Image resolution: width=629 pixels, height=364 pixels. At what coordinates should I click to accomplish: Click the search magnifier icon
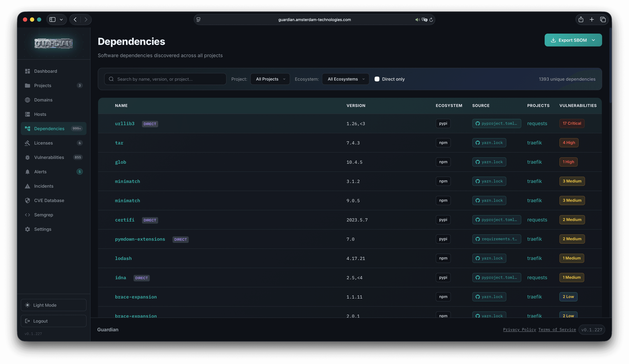(111, 79)
